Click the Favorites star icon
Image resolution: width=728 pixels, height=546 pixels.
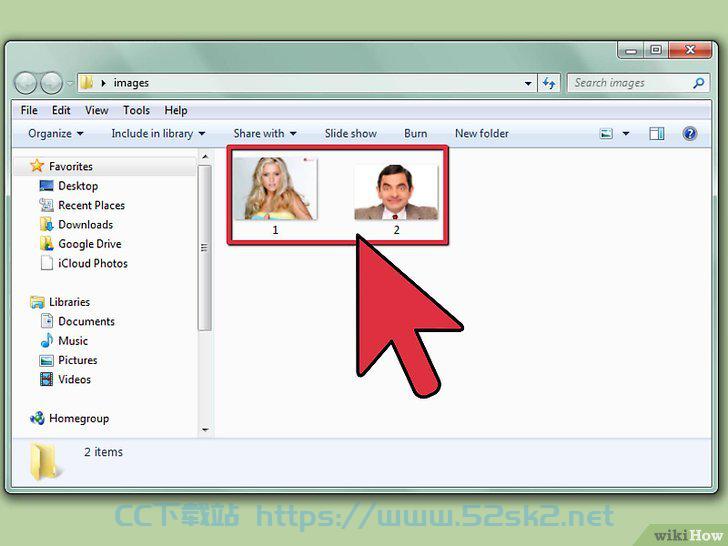click(37, 166)
